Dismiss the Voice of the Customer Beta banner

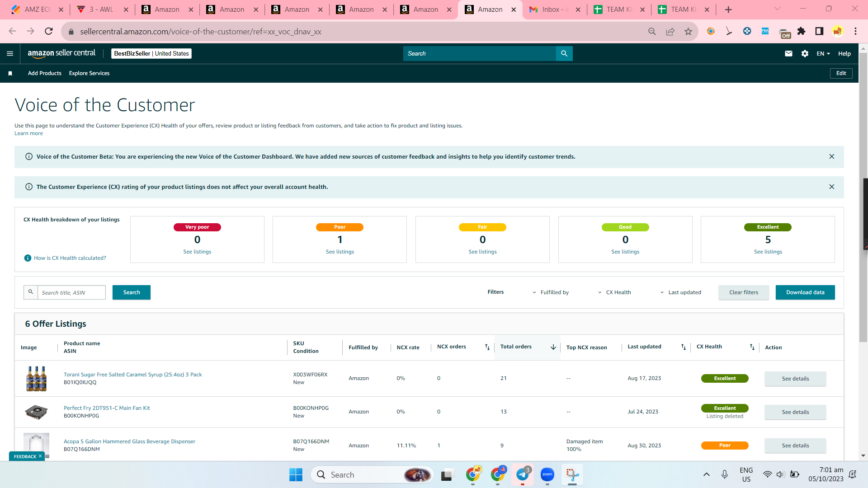click(832, 156)
